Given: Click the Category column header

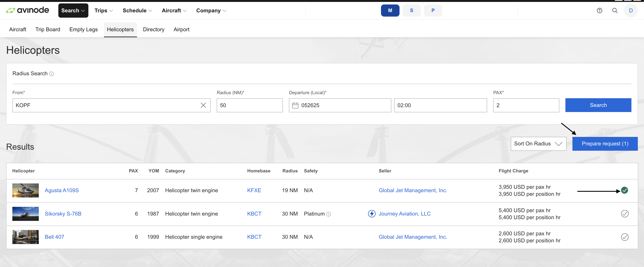Looking at the screenshot, I should [x=175, y=171].
